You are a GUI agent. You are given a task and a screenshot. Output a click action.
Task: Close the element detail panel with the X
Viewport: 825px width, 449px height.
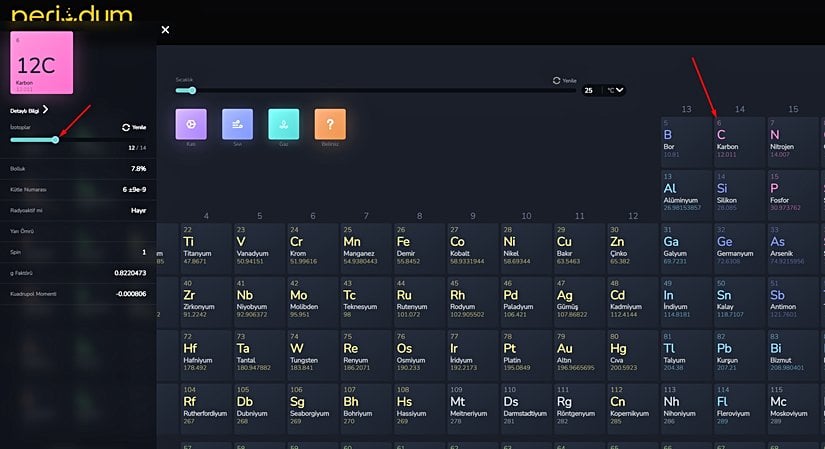tap(166, 30)
